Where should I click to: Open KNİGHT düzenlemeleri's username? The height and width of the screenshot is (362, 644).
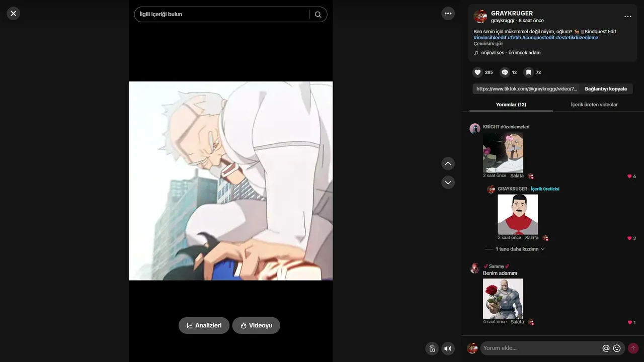[506, 127]
